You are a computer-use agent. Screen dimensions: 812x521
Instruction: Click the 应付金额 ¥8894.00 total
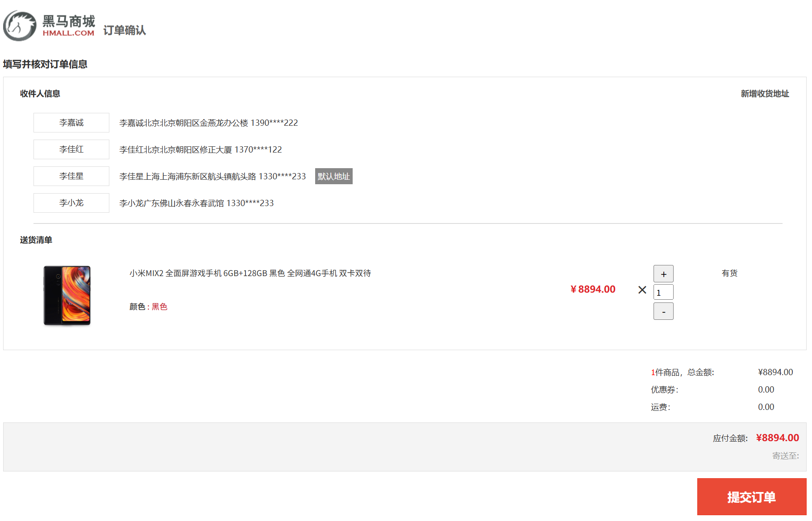777,438
